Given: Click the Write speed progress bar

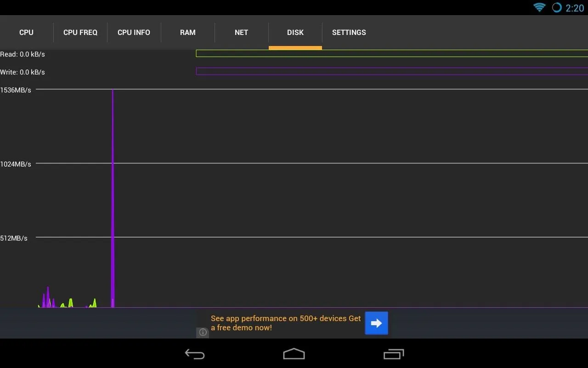Looking at the screenshot, I should [392, 71].
